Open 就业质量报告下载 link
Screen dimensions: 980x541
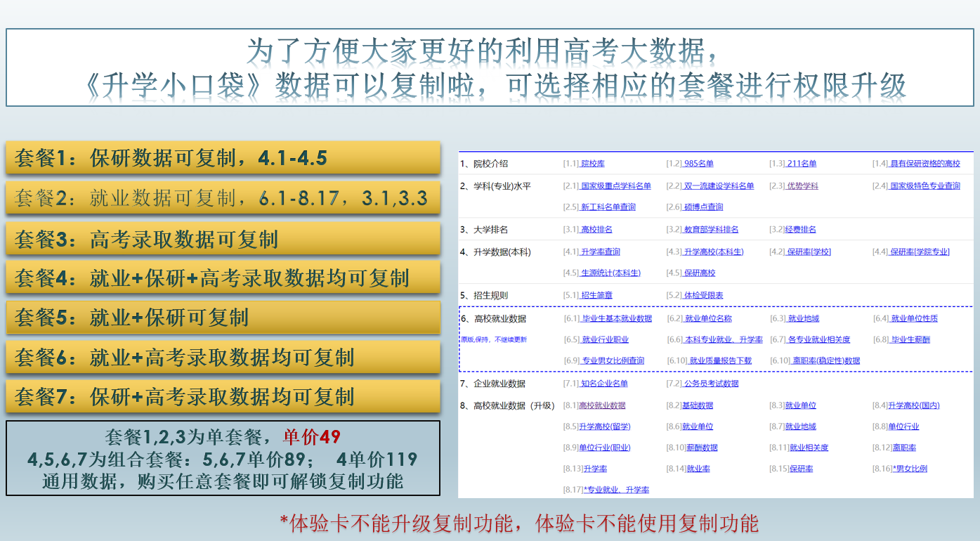click(x=720, y=361)
